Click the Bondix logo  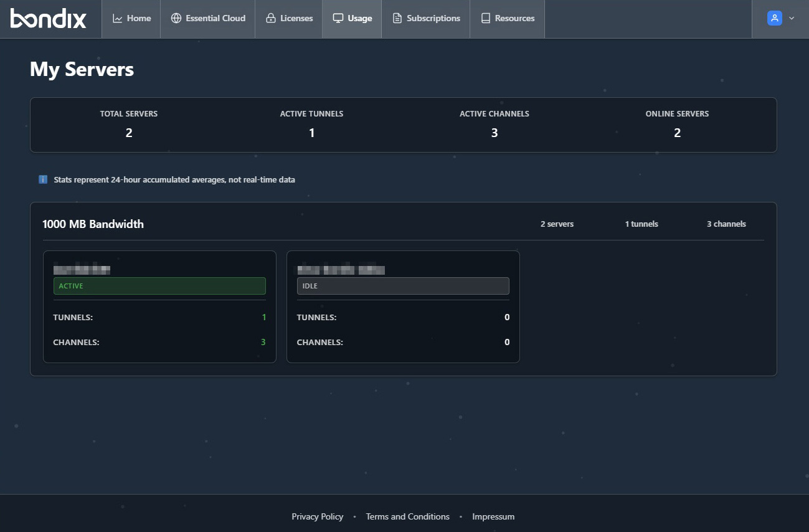tap(49, 19)
